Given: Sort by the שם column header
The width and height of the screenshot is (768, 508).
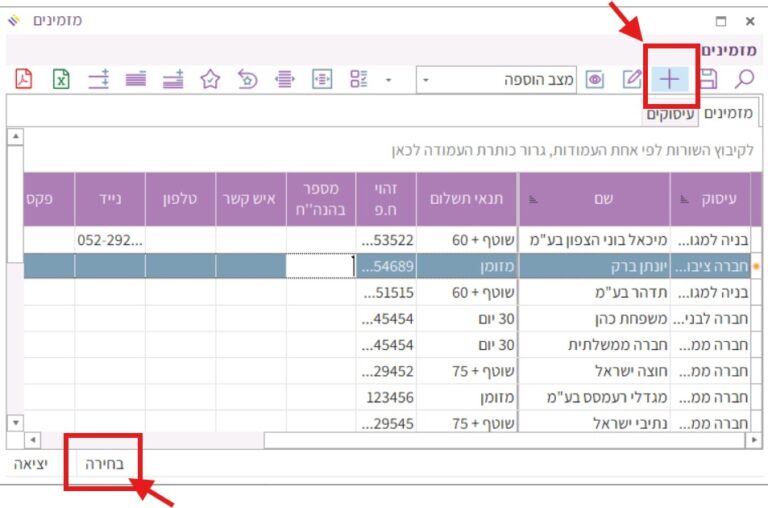Looking at the screenshot, I should pyautogui.click(x=603, y=199).
